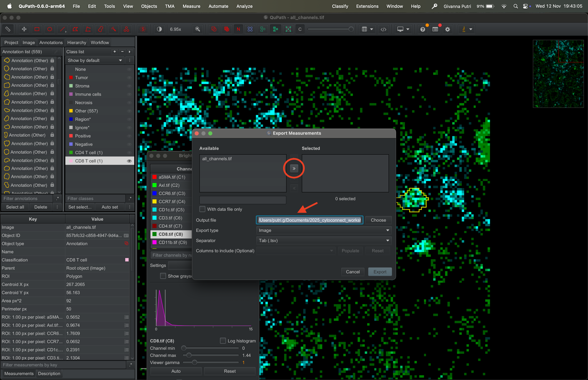Open the script editor icon
This screenshot has height=380, width=588.
click(383, 29)
